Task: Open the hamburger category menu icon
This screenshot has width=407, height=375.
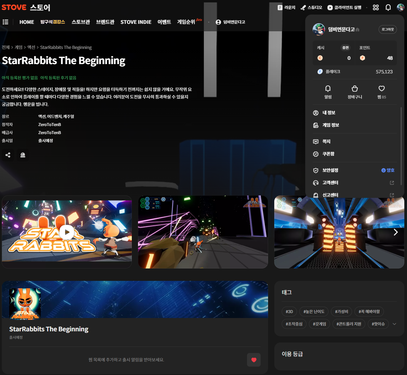Action: 5,22
